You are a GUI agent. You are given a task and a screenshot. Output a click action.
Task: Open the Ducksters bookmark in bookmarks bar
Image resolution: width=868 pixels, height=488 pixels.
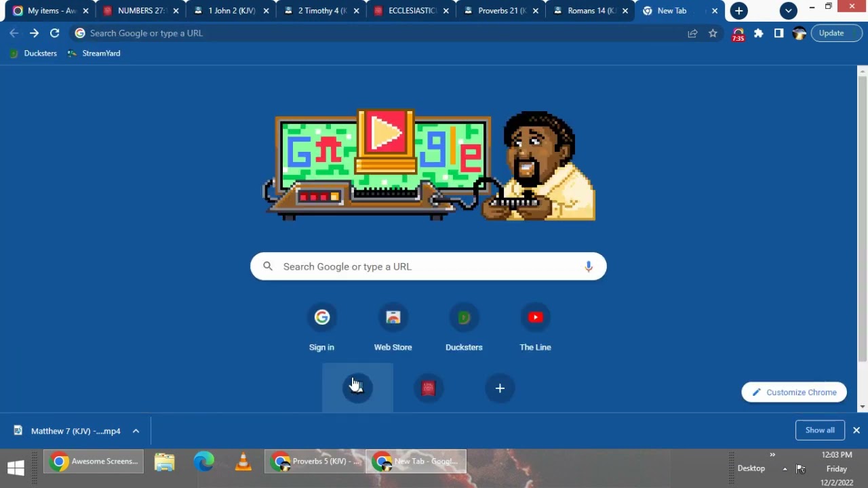[x=33, y=54]
